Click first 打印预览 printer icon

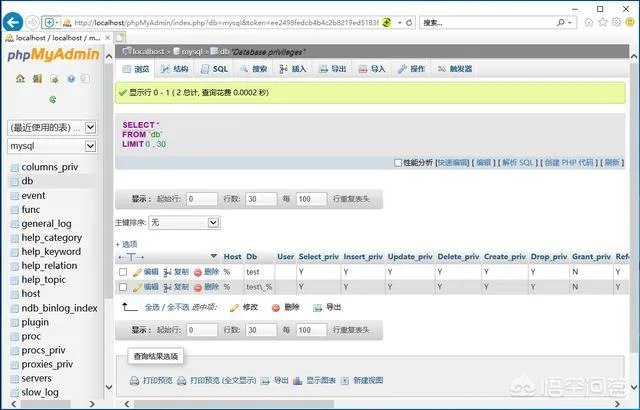[134, 381]
